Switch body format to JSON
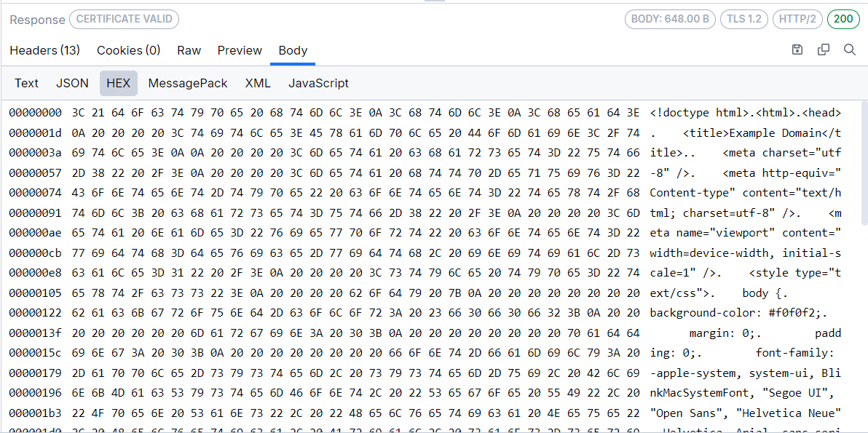Viewport: 868px width, 433px height. click(72, 83)
